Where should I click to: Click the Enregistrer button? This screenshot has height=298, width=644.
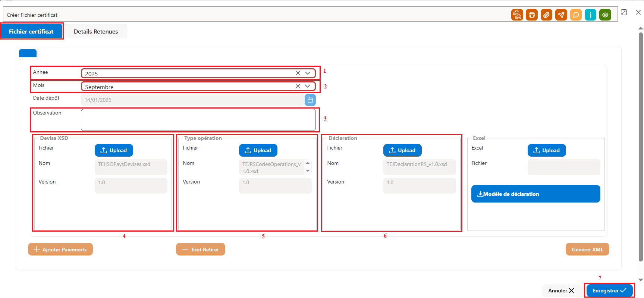pos(609,291)
